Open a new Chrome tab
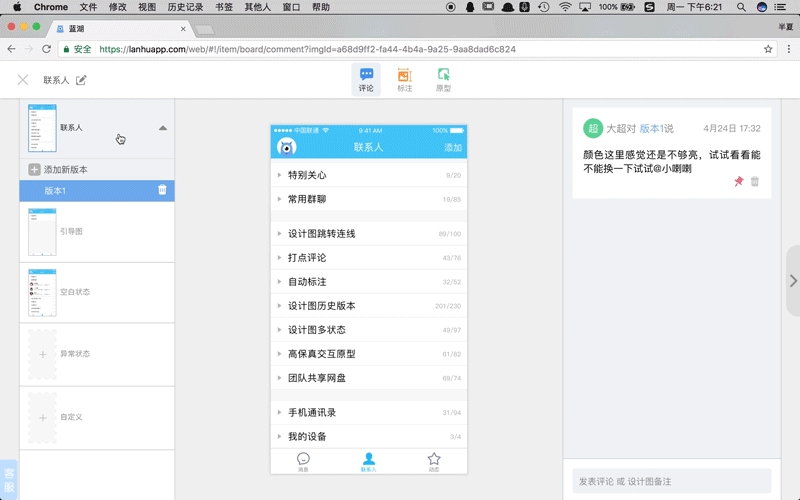The height and width of the screenshot is (500, 800). (x=205, y=30)
